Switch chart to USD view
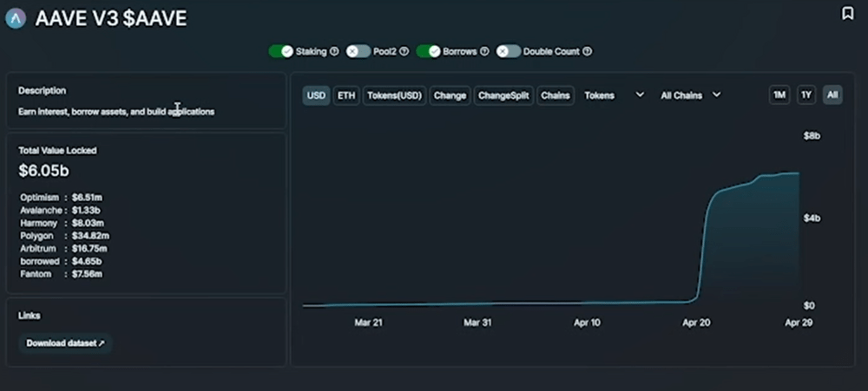The width and height of the screenshot is (868, 391). (316, 95)
